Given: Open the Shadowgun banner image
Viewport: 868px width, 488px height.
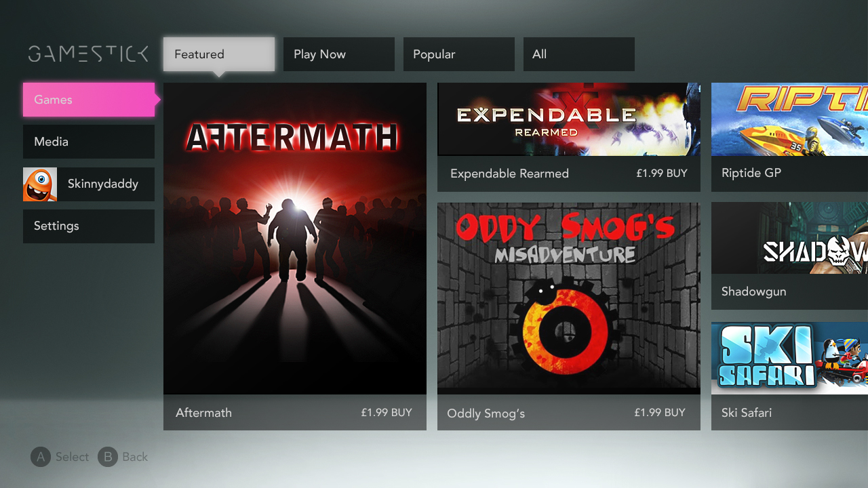Looking at the screenshot, I should coord(789,238).
